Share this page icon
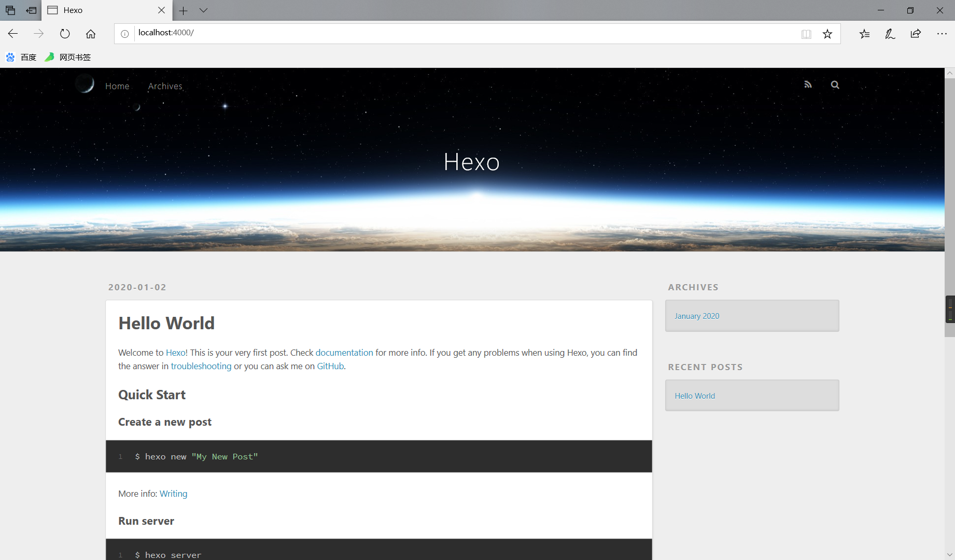955x560 pixels. [x=916, y=34]
